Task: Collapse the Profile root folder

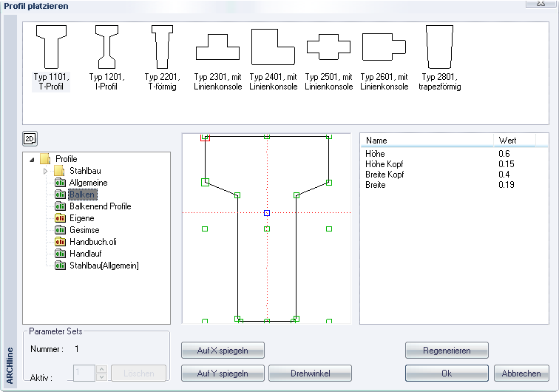Action: point(32,160)
